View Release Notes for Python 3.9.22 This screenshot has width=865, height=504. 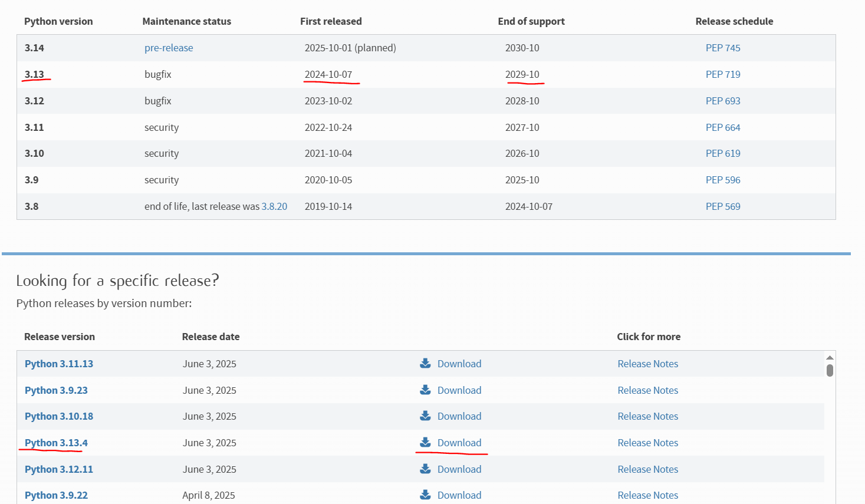coord(648,495)
